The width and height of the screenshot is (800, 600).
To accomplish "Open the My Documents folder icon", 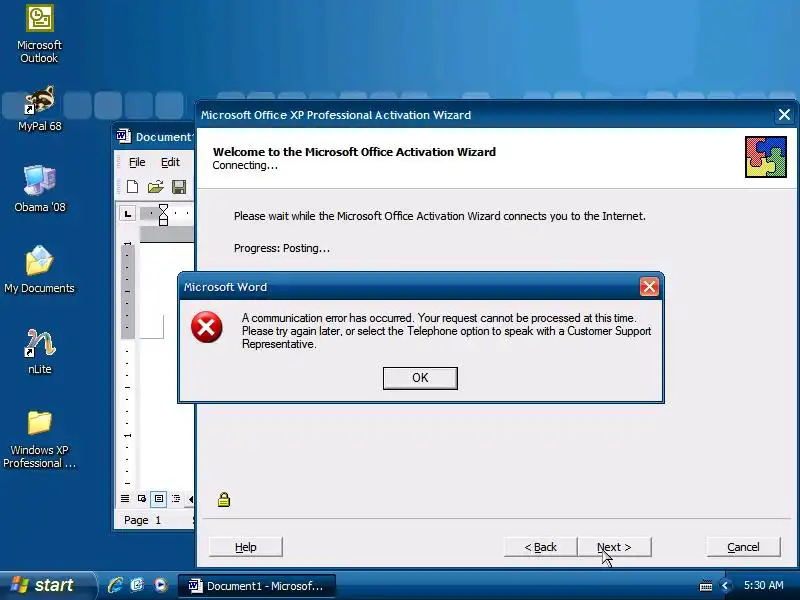I will (39, 269).
